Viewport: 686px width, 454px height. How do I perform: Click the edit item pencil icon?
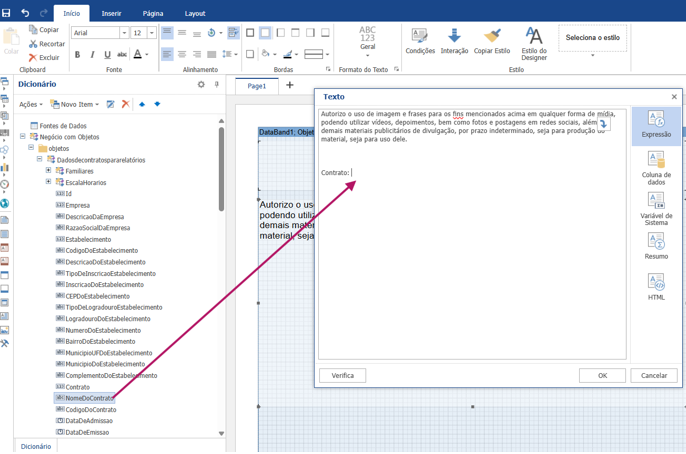pyautogui.click(x=111, y=104)
